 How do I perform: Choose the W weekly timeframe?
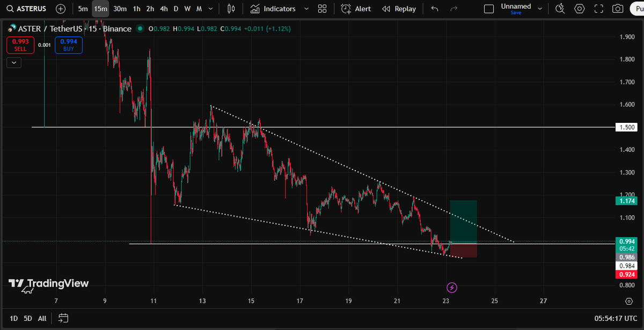coord(187,9)
